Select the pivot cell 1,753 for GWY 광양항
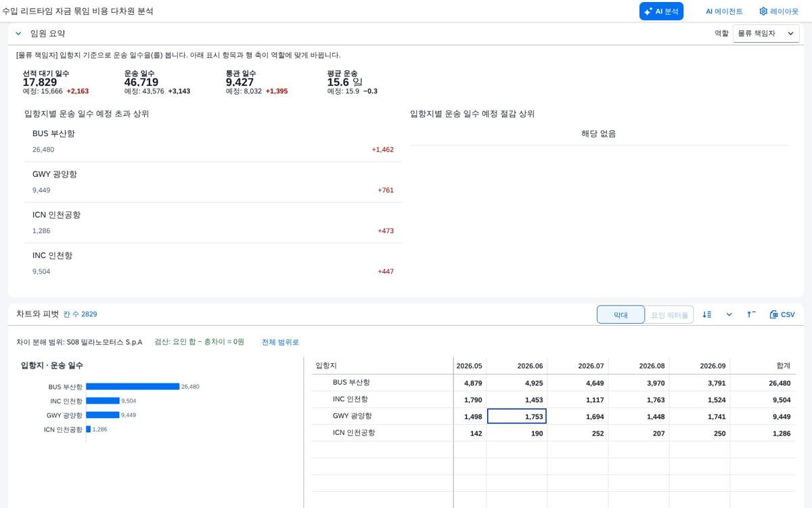This screenshot has height=508, width=812. 517,417
